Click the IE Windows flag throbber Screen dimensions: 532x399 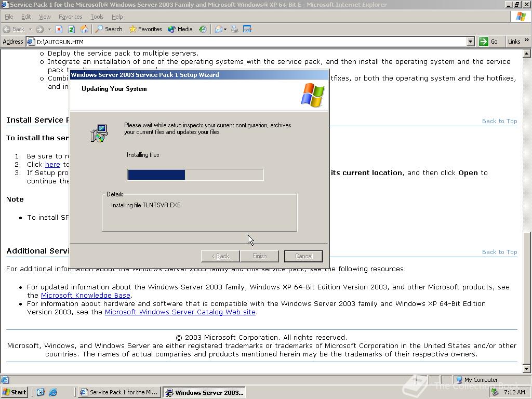coord(521,17)
